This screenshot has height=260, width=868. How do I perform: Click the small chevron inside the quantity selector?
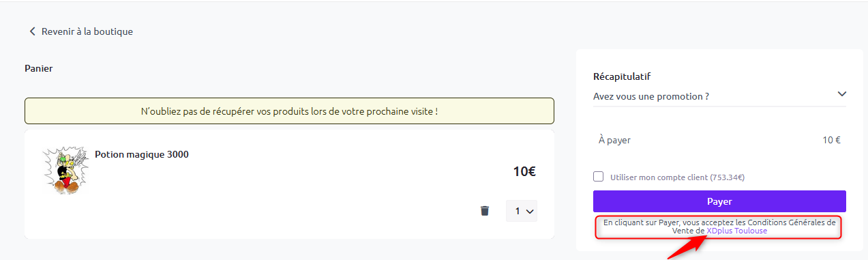click(x=528, y=212)
